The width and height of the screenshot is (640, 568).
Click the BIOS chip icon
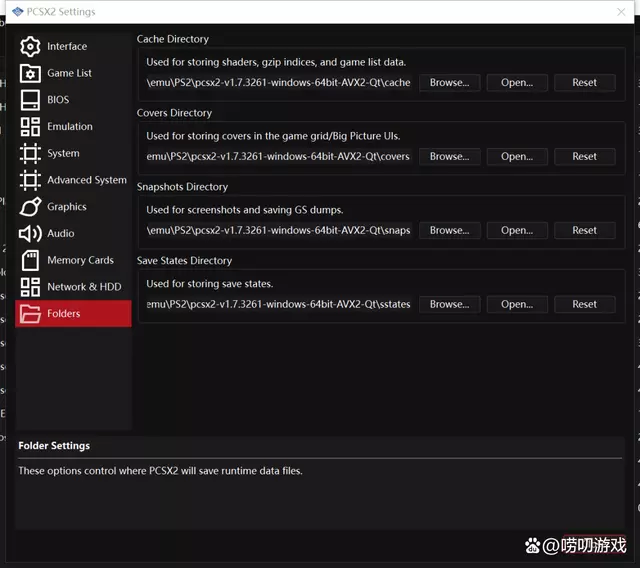pyautogui.click(x=30, y=100)
